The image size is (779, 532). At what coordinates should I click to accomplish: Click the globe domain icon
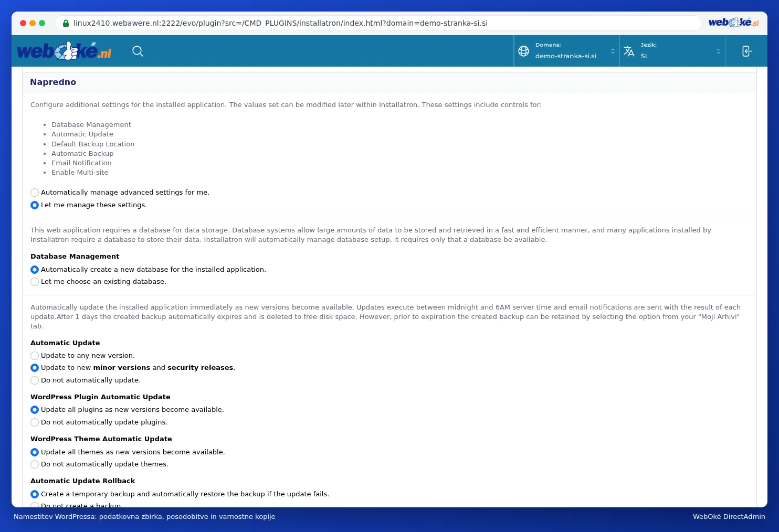523,51
